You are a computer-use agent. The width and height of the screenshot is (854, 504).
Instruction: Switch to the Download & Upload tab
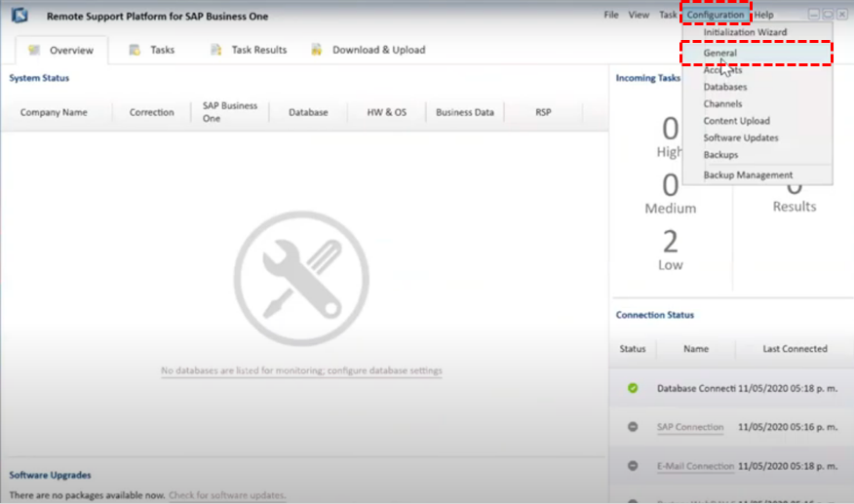(369, 50)
